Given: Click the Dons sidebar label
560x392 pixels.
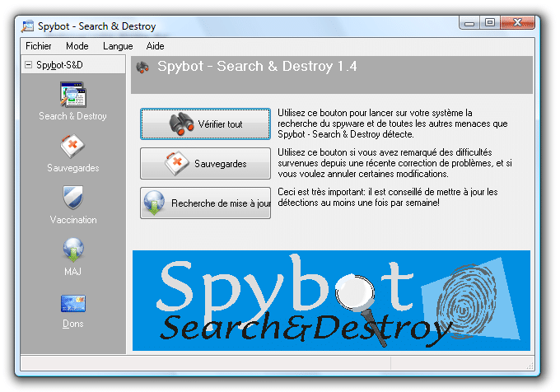Looking at the screenshot, I should pos(72,324).
